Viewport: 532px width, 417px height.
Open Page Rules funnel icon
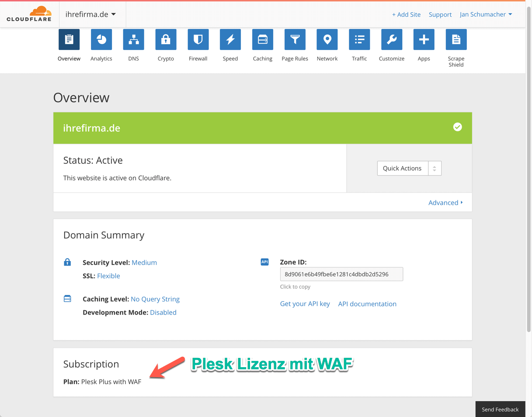(295, 40)
